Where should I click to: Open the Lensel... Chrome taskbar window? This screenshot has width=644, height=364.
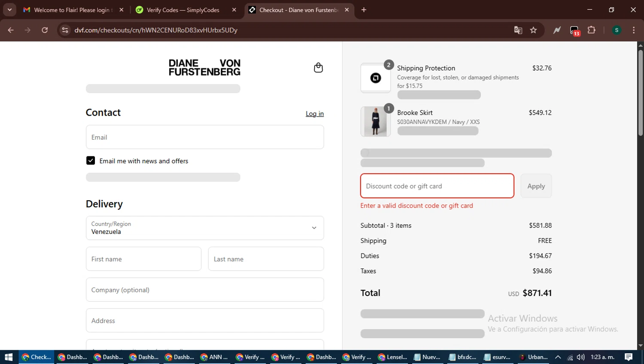point(393,357)
